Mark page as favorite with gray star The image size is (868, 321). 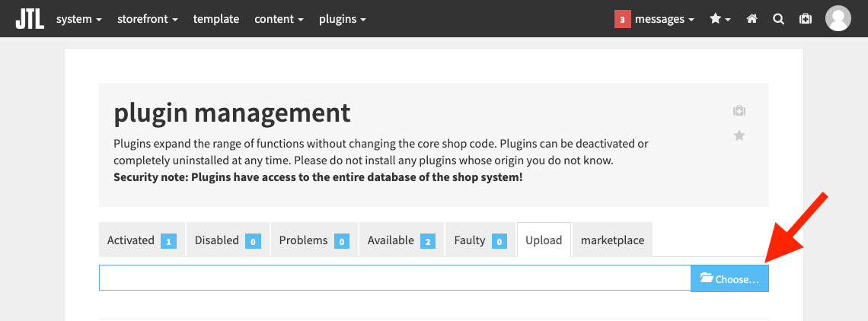pos(739,135)
